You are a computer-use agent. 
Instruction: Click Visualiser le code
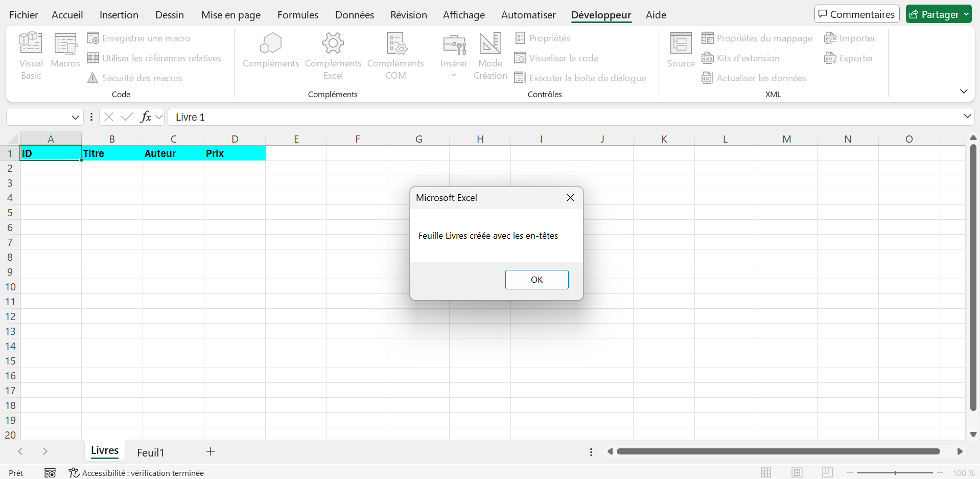tap(556, 58)
